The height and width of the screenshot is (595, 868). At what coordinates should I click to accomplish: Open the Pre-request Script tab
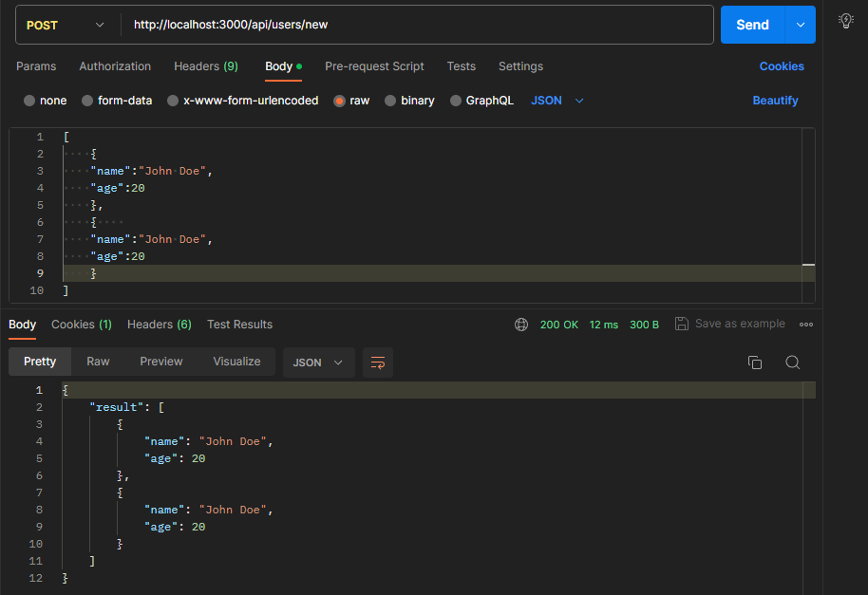point(374,66)
